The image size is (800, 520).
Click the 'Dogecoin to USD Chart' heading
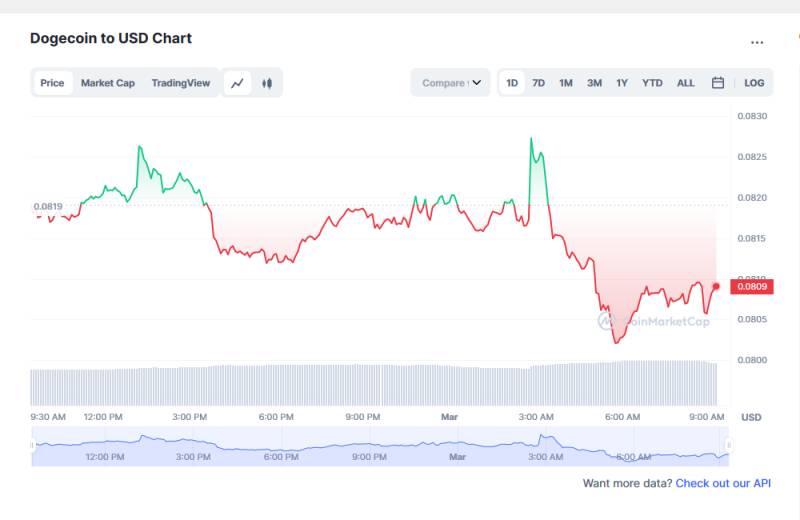click(x=111, y=38)
